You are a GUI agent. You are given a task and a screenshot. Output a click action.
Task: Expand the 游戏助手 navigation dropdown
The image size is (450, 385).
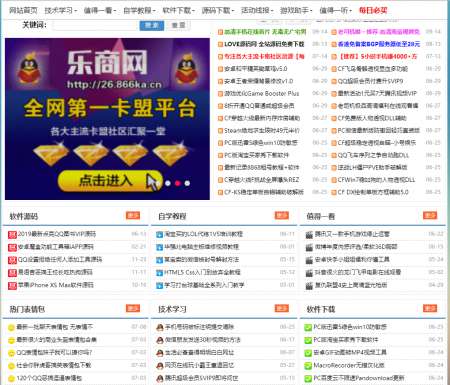click(296, 11)
